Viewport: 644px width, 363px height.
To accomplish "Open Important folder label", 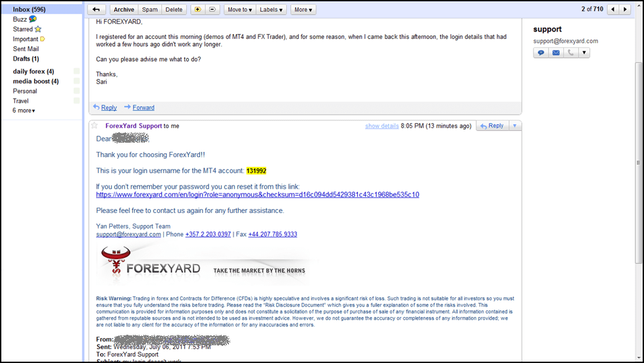I will (x=26, y=39).
